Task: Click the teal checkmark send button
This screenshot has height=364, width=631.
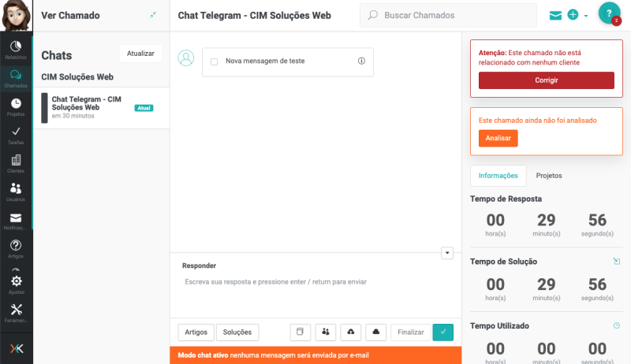Action: point(442,332)
